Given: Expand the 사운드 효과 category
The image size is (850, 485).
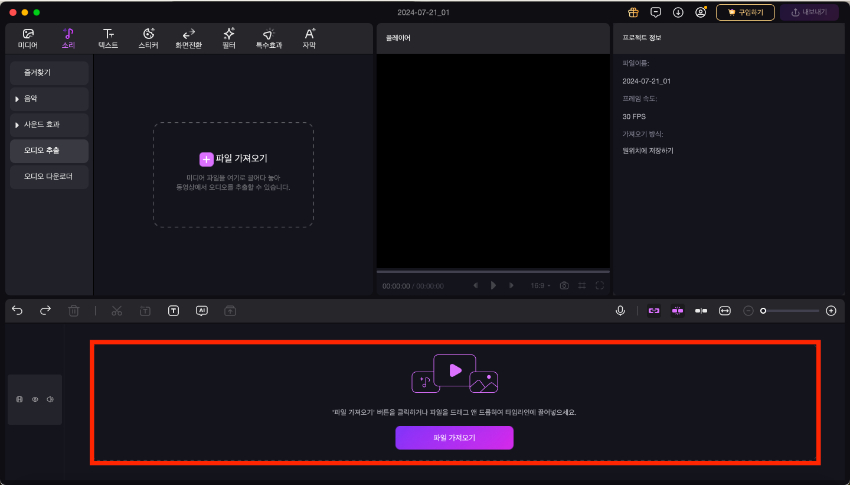Looking at the screenshot, I should click(49, 125).
